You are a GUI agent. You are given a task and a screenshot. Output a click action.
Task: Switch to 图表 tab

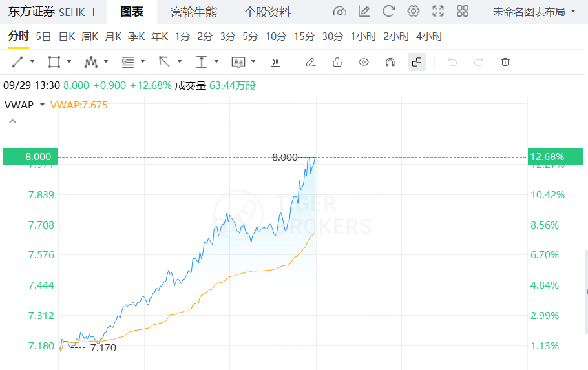tap(132, 12)
